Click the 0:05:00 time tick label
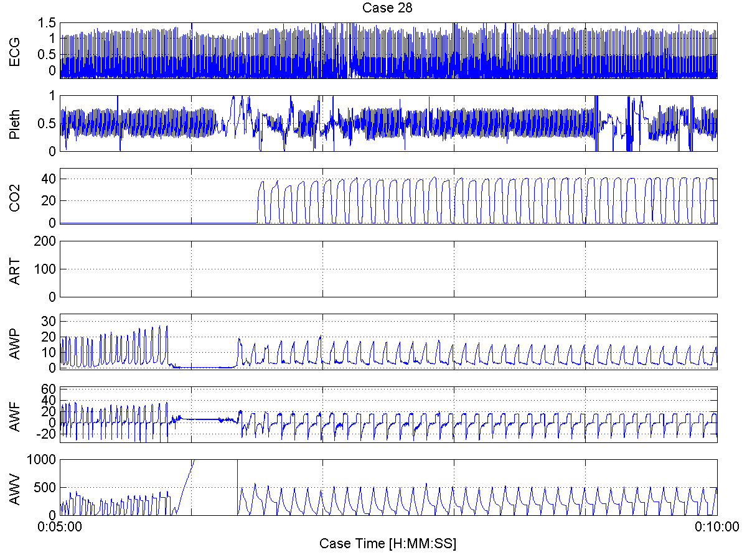 click(60, 528)
